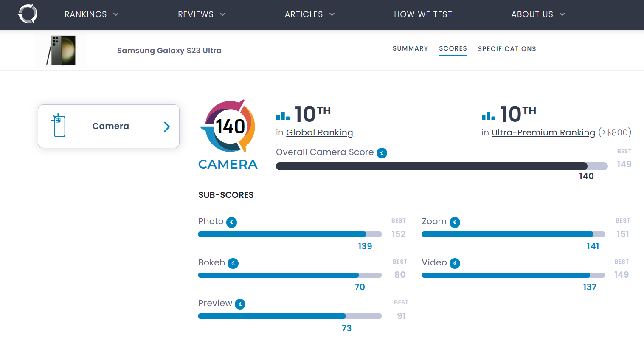Click the ranking bars icon beside Global Ranking

pyautogui.click(x=283, y=115)
